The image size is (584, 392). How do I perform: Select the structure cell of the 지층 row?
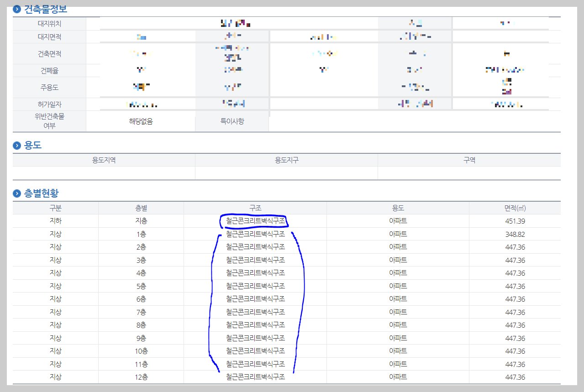point(255,221)
